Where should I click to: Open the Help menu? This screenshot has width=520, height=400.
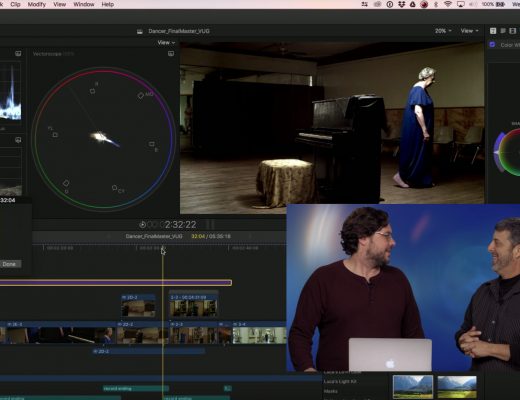(x=107, y=4)
